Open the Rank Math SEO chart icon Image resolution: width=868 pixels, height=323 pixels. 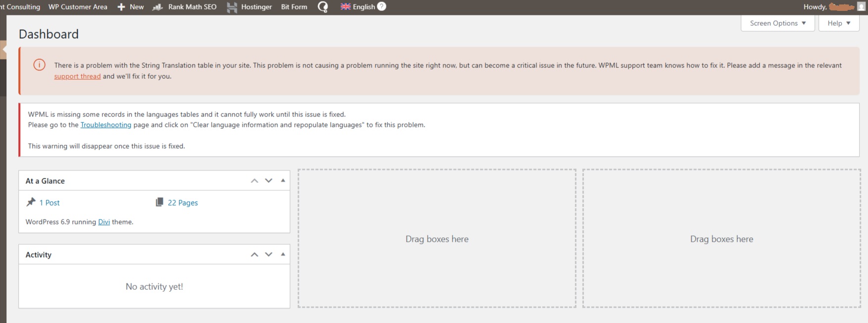pyautogui.click(x=157, y=7)
